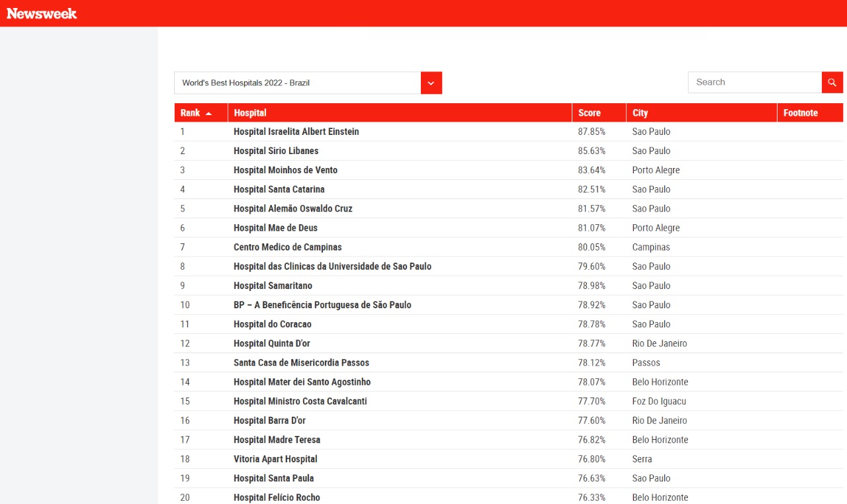Select Hospital Quinta D'or

pos(272,343)
